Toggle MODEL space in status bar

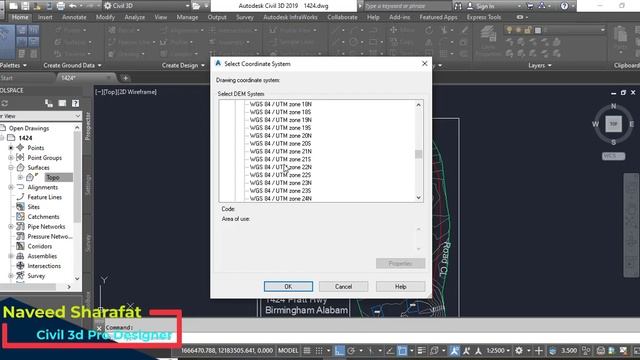point(288,350)
